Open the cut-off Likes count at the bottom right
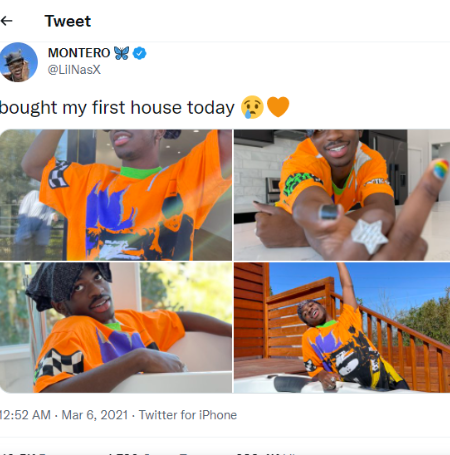This screenshot has height=455, width=450. (x=267, y=454)
